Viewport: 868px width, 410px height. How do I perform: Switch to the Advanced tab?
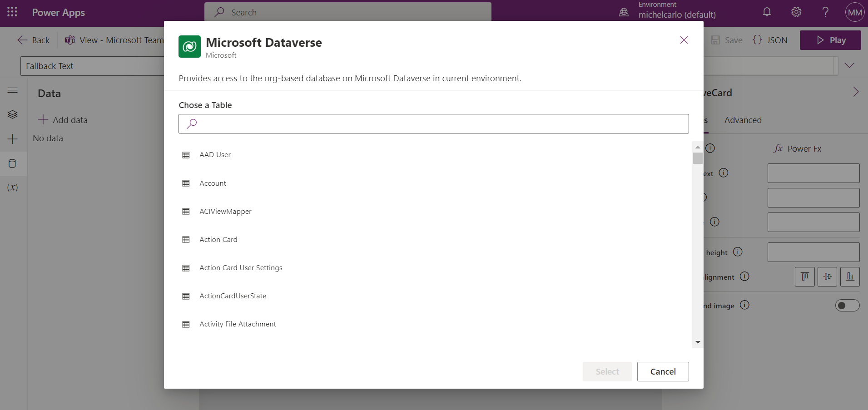tap(743, 120)
